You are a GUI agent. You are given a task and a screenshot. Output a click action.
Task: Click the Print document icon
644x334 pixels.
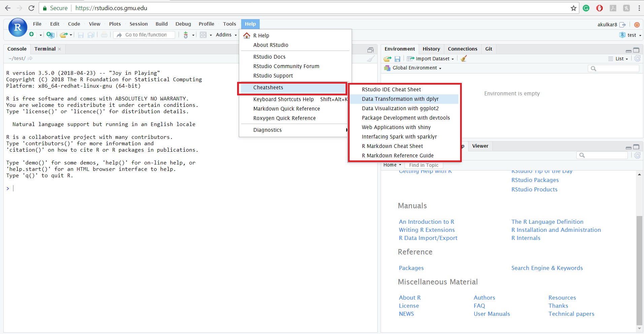pos(104,35)
